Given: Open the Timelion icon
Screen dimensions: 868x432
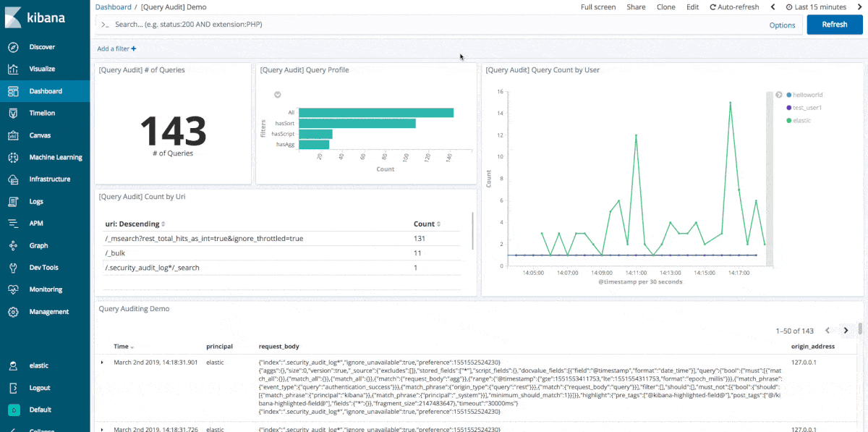Looking at the screenshot, I should [x=13, y=113].
